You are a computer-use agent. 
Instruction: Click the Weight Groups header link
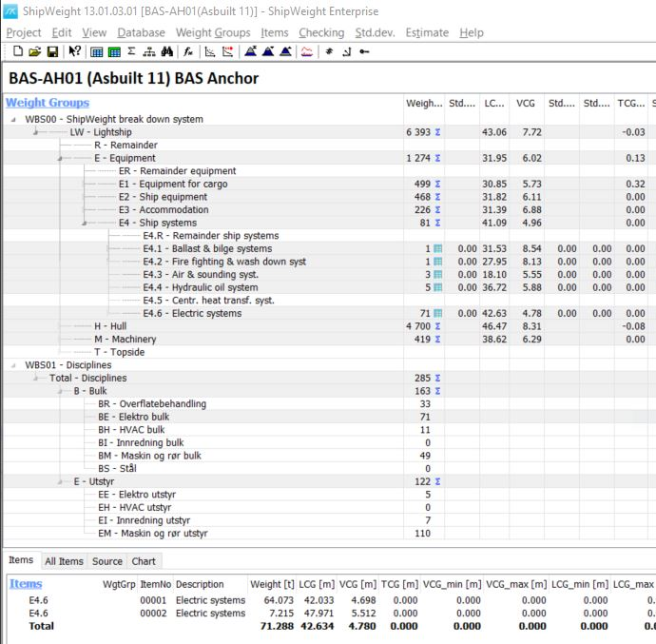click(48, 103)
